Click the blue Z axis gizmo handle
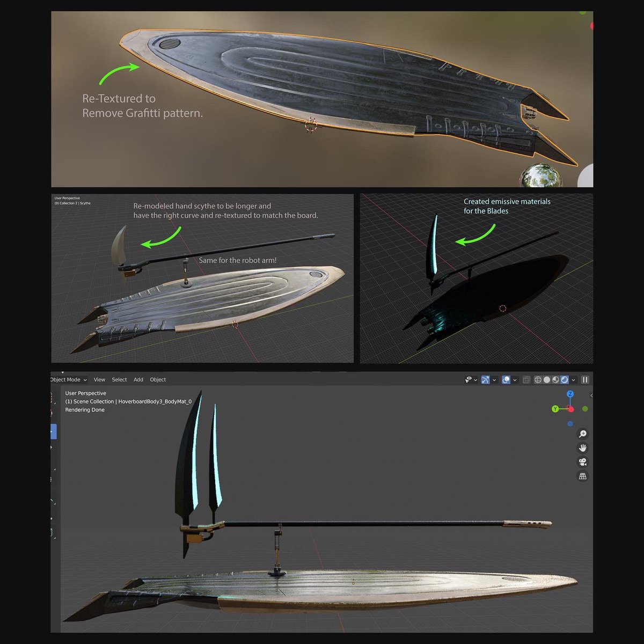 570,394
